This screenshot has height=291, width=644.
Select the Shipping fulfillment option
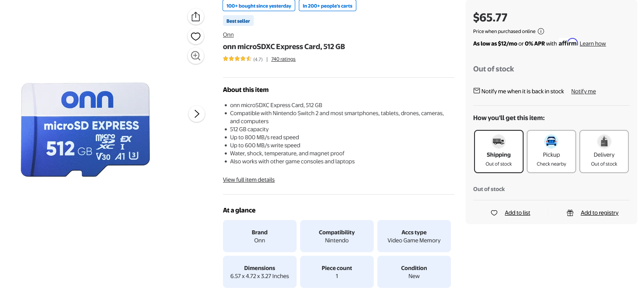[x=499, y=151]
